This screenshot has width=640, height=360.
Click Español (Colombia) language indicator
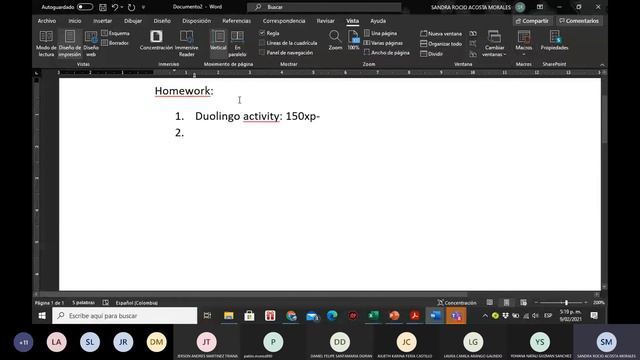tap(137, 303)
